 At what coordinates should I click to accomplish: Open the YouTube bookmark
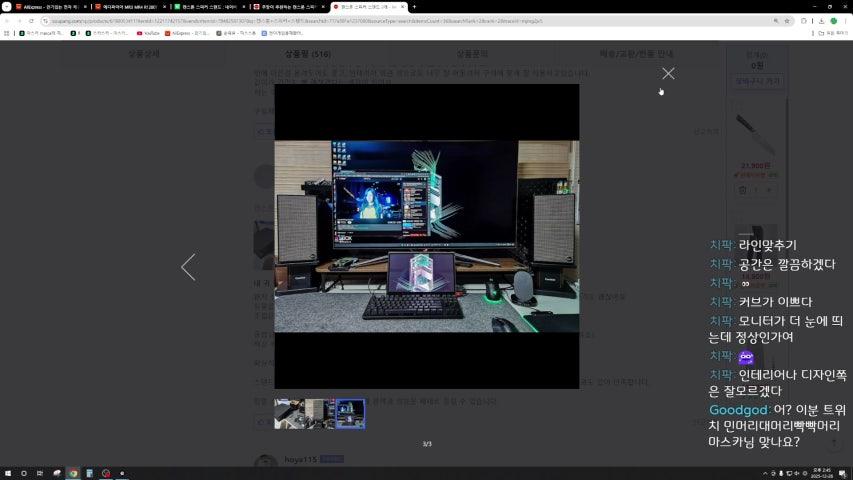pos(148,33)
